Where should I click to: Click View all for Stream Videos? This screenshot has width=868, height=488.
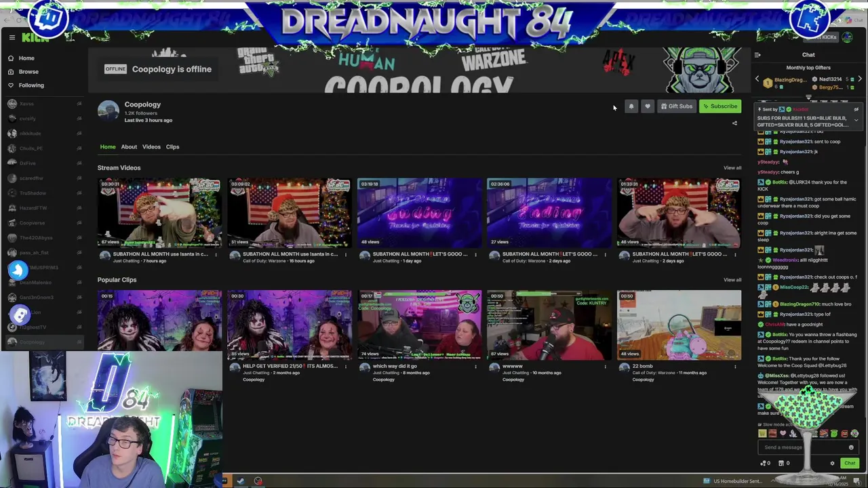tap(732, 168)
